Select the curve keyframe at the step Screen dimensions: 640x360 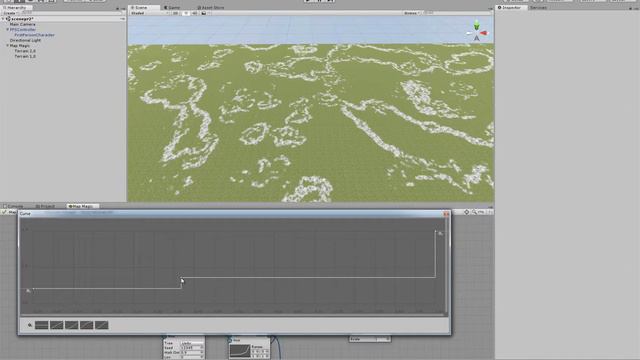[x=182, y=278]
